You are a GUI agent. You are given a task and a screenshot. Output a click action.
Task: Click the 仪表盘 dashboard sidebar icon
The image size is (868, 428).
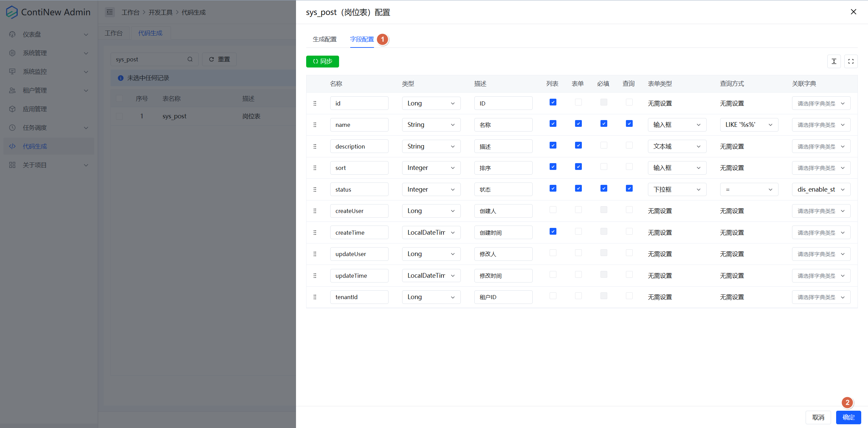(12, 34)
